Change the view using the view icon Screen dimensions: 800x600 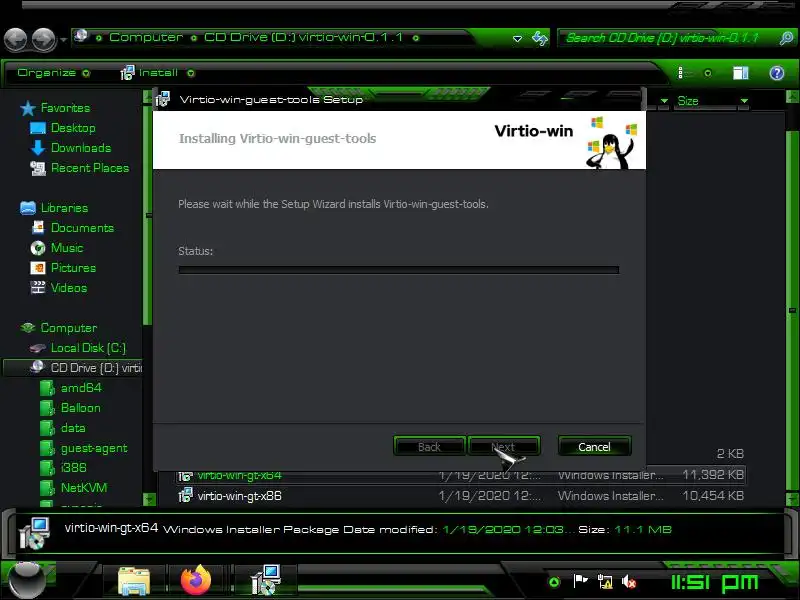click(x=684, y=73)
